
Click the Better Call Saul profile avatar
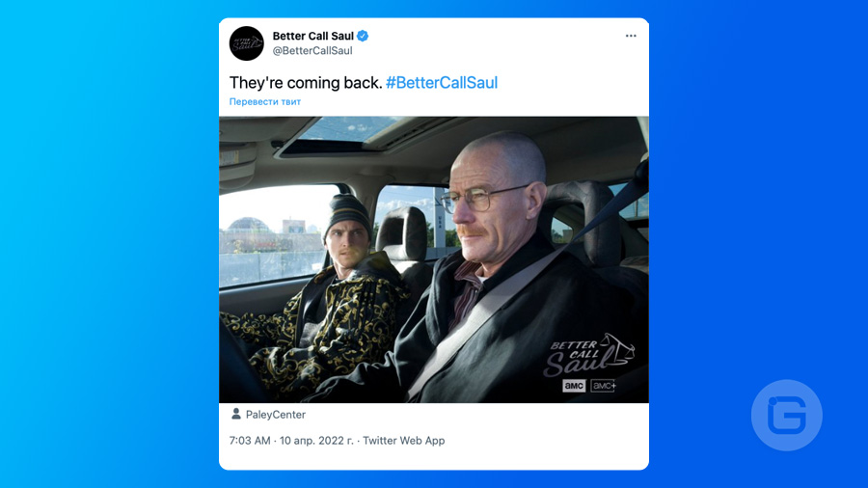246,43
